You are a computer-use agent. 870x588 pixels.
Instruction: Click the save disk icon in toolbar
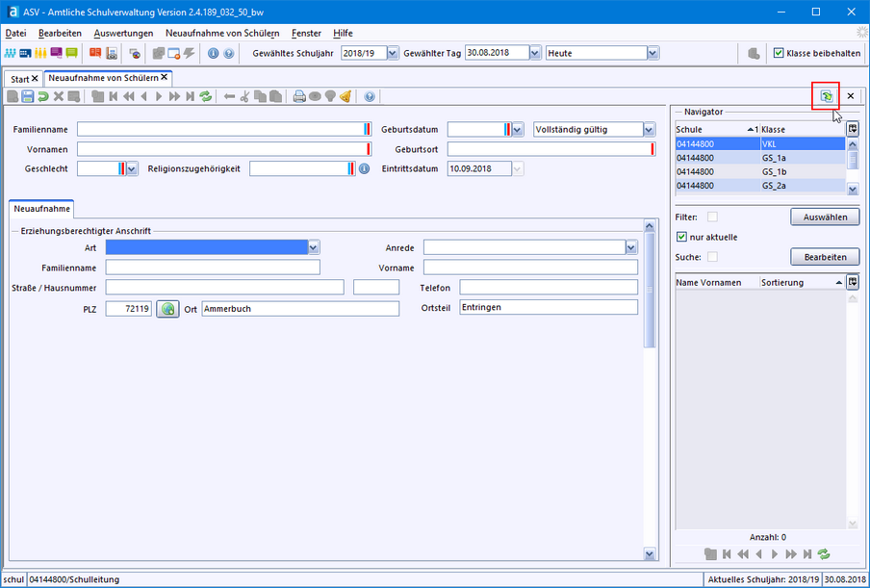pos(28,96)
